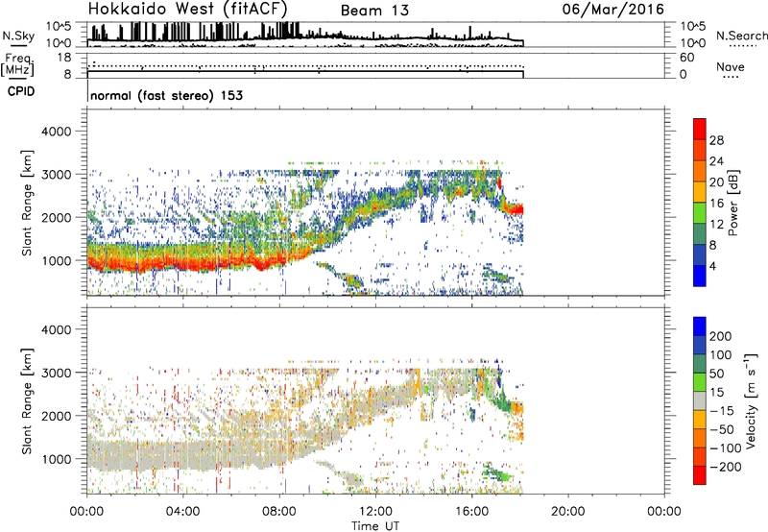Image resolution: width=768 pixels, height=532 pixels.
Task: Click the red high-power patch near 18:00
Action: click(516, 209)
